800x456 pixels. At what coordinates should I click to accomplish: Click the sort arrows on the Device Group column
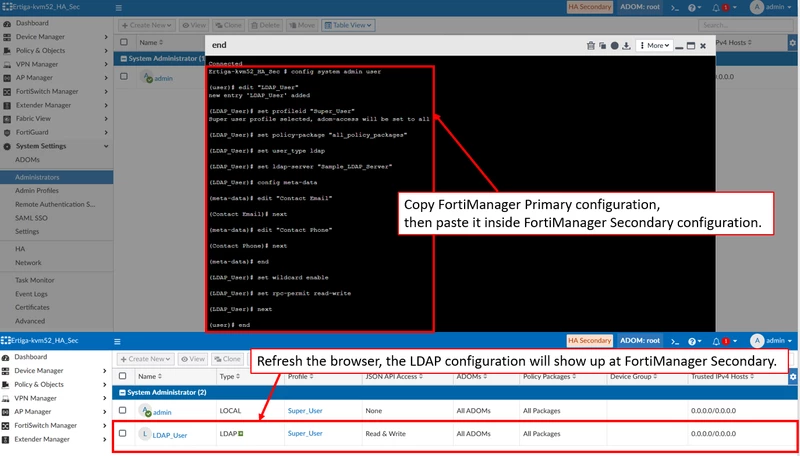pyautogui.click(x=655, y=376)
